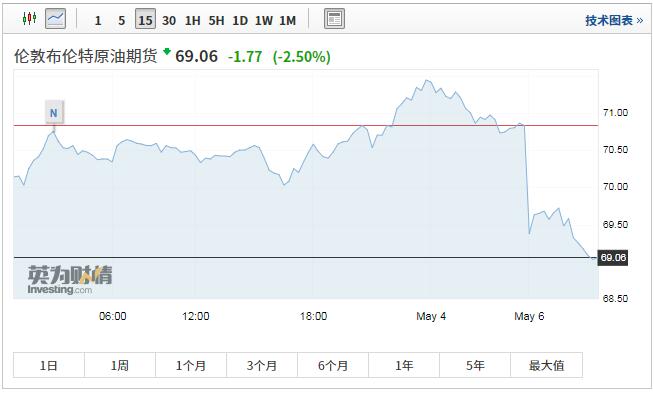Viewport: 654px width, 393px height.
Task: Toggle the 15 minute interval
Action: point(145,20)
